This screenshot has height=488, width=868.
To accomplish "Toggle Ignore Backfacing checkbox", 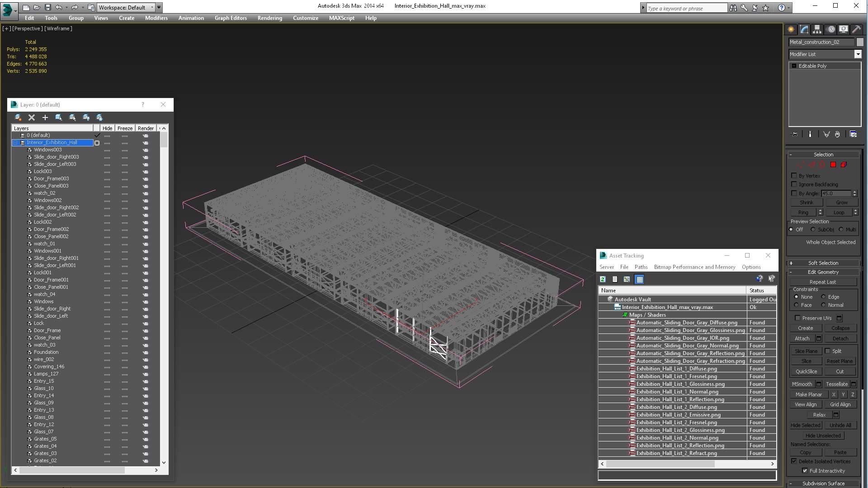I will 794,184.
